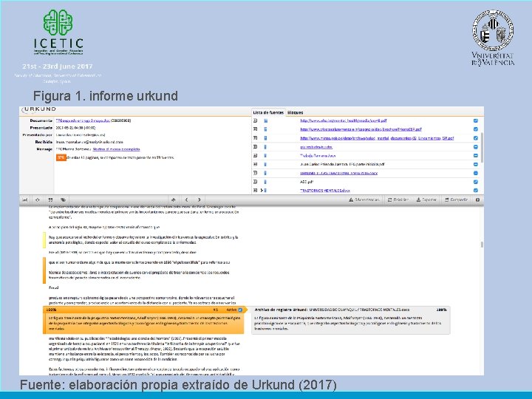The image size is (532, 399).
Task: Toggle checkbox for the first source row
Action: pyautogui.click(x=475, y=120)
